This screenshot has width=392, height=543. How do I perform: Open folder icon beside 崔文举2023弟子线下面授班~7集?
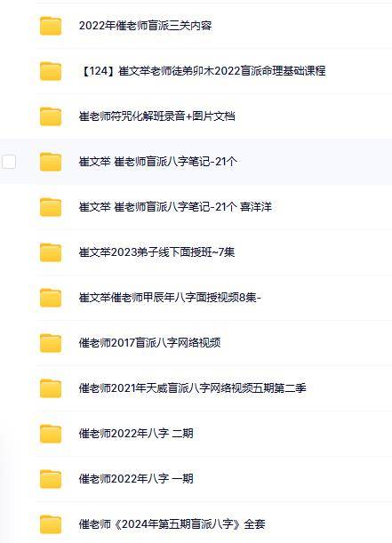[x=51, y=252]
